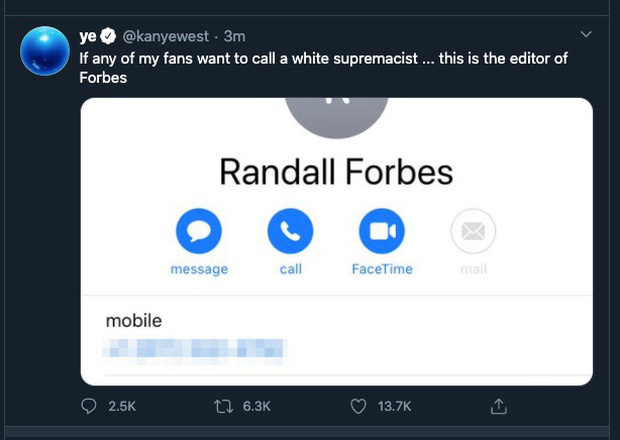Open the @kanyewest handle link
This screenshot has height=440, width=620.
166,37
